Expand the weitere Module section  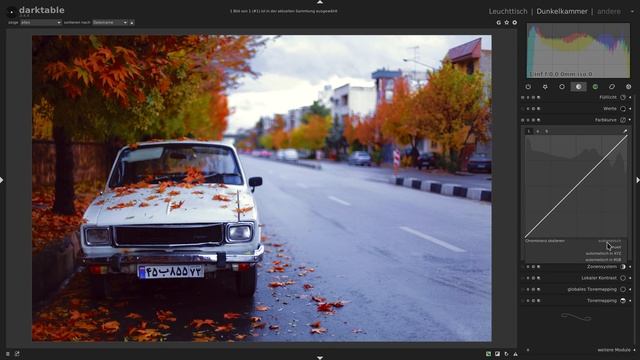coord(614,350)
